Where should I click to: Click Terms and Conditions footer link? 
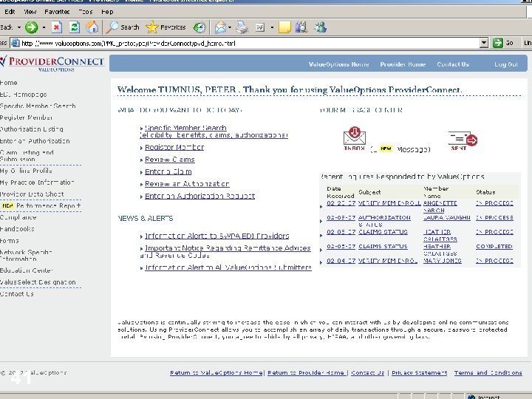point(488,372)
